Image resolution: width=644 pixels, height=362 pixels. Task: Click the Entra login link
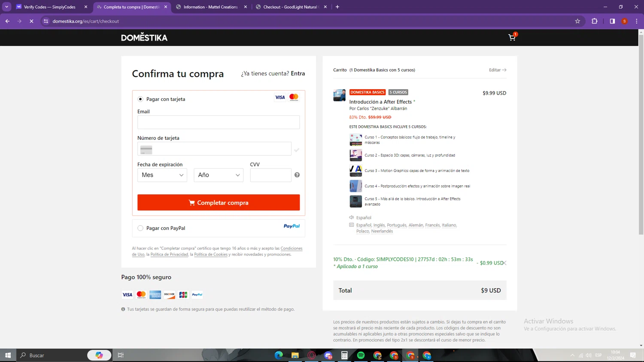tap(298, 73)
